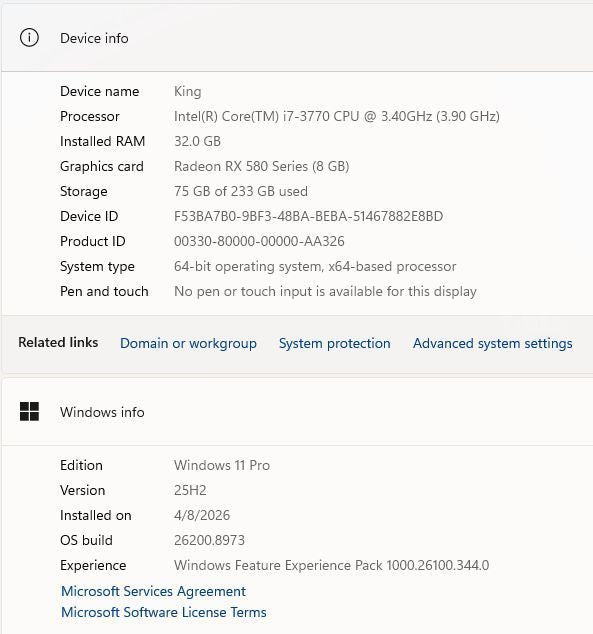This screenshot has height=634, width=593.
Task: Click the Storage 75 GB used value
Action: (x=241, y=191)
